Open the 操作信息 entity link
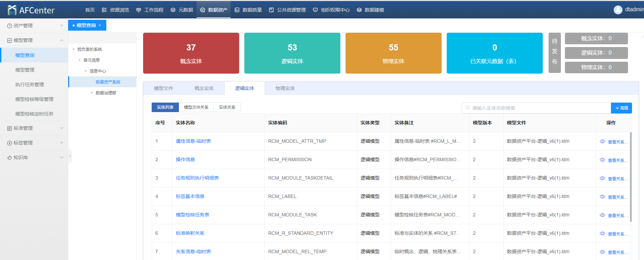The height and width of the screenshot is (260, 644). pyautogui.click(x=185, y=159)
